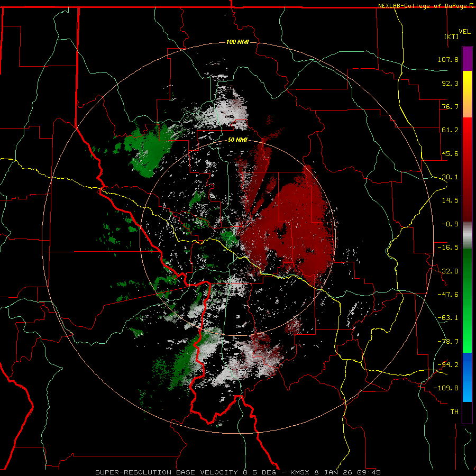Click the -109.8 velocity scale value
The width and height of the screenshot is (476, 476).
446,388
